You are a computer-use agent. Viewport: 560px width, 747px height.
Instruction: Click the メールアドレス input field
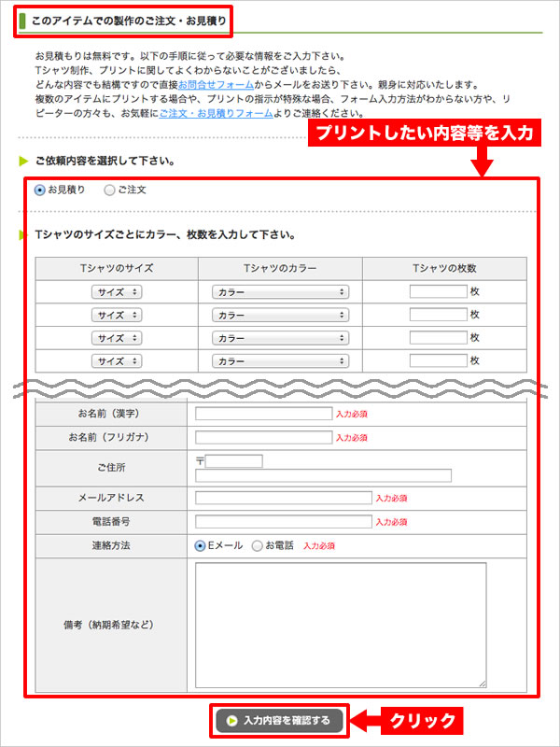coord(283,499)
